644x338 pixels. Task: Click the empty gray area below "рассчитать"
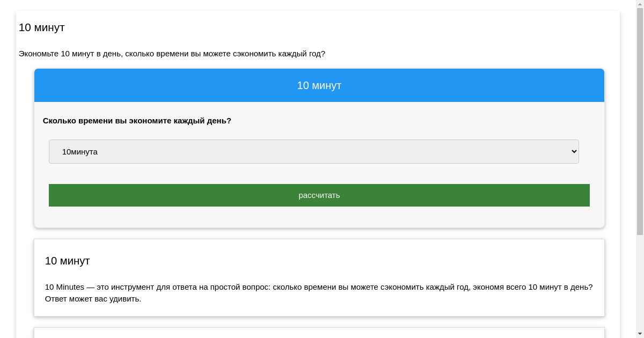click(x=319, y=217)
